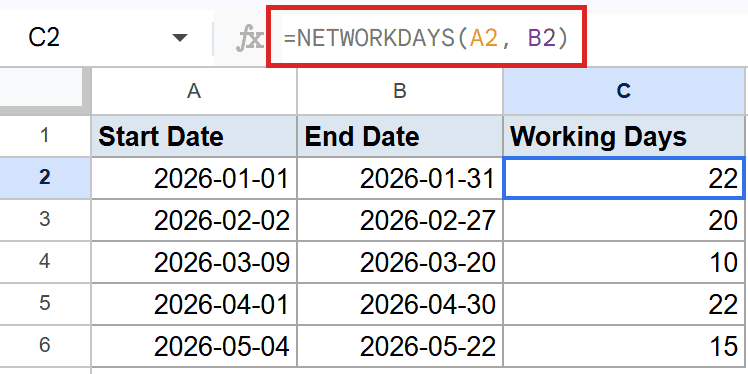Select cell with end date 2026-03-20
Viewport: 748px width, 374px height.
point(400,262)
